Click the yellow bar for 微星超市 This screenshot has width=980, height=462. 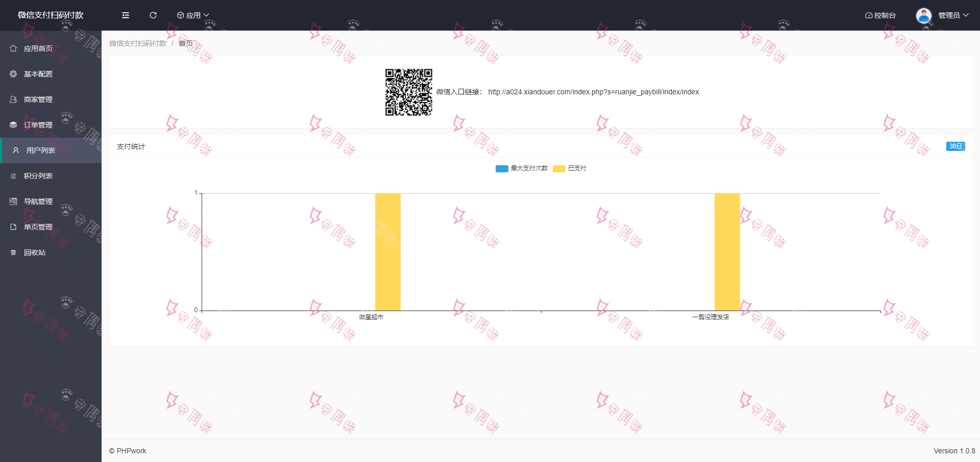(388, 252)
